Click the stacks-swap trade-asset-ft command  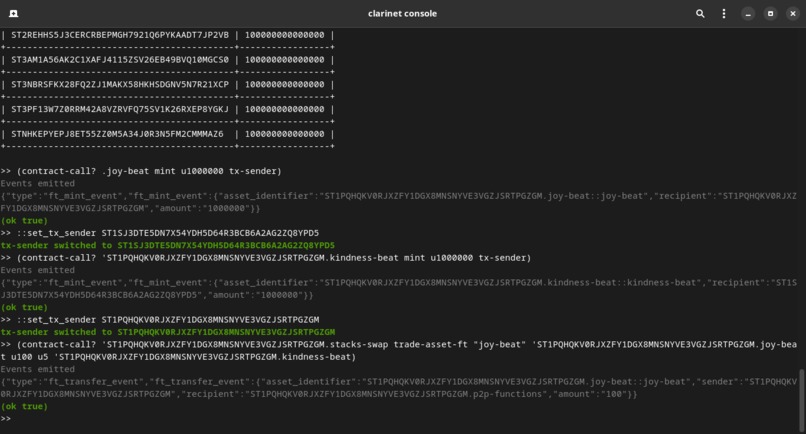click(x=399, y=351)
